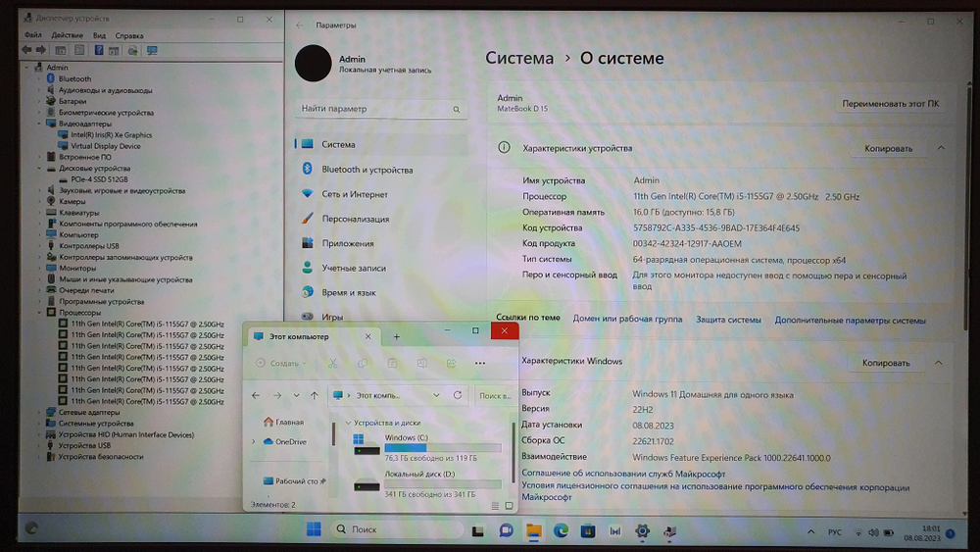Open Учетные записи in Settings sidebar
The height and width of the screenshot is (552, 980).
click(x=381, y=268)
